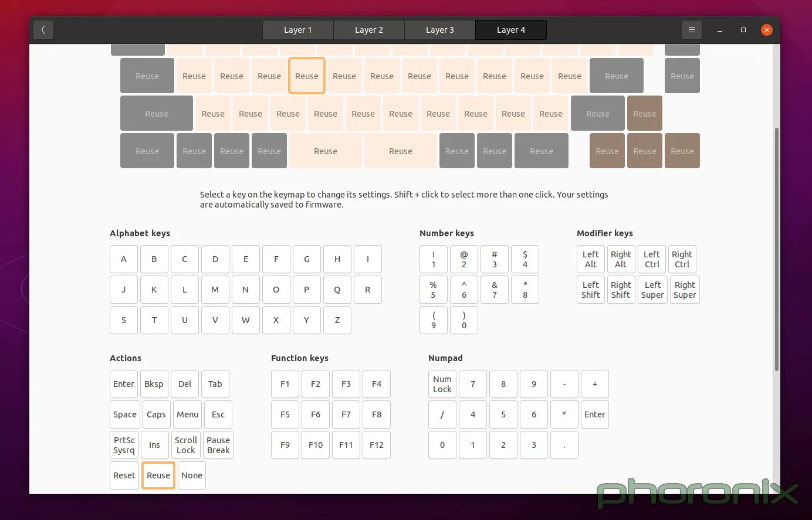Choose the None action key
Image resolution: width=812 pixels, height=520 pixels.
coord(192,475)
